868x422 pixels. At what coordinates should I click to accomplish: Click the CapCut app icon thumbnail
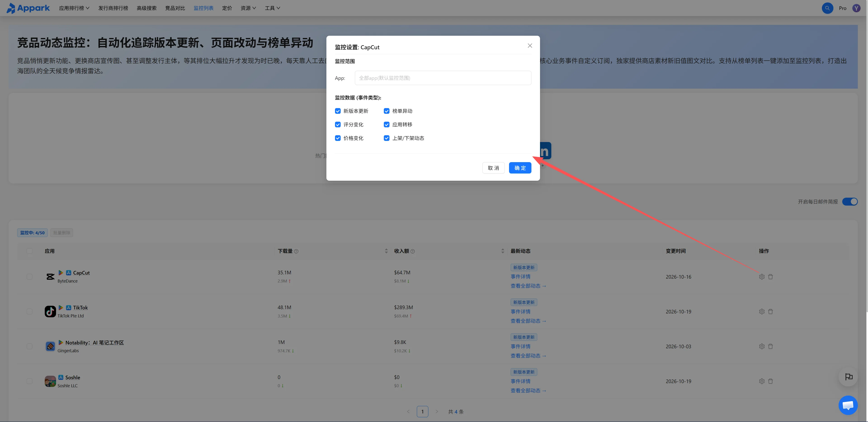click(x=50, y=277)
